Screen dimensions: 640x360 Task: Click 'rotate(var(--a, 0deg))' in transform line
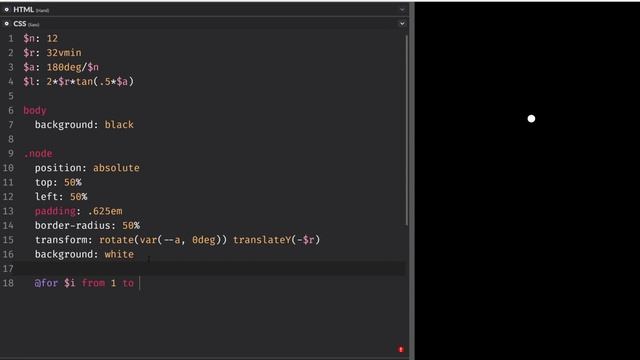163,240
